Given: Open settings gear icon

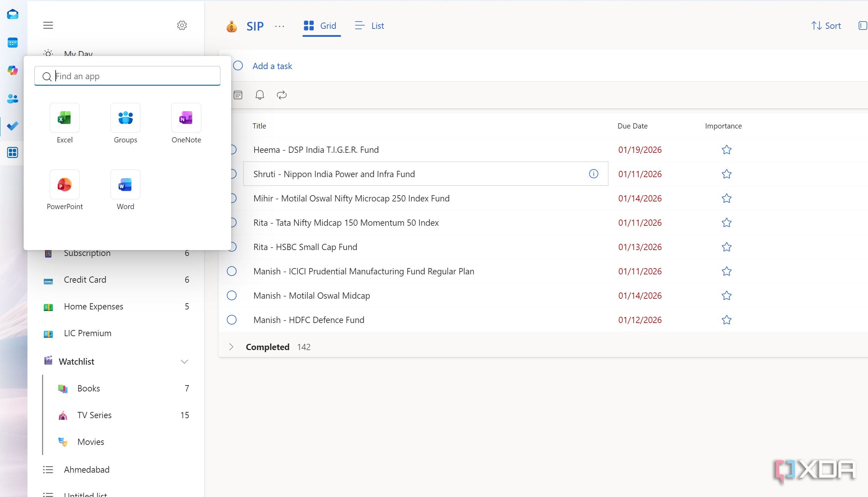Looking at the screenshot, I should [x=182, y=25].
